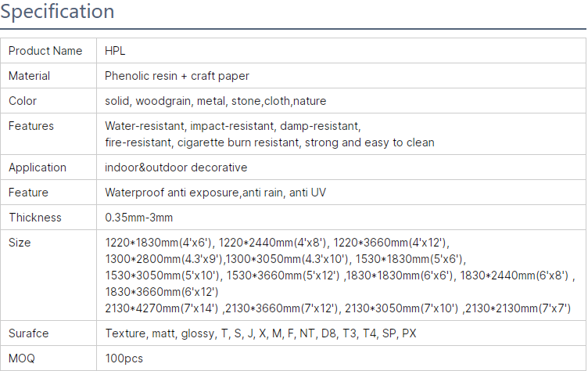Viewport: 588px width, 371px height.
Task: Select the indoor&outdoor decorative text
Action: pos(176,167)
